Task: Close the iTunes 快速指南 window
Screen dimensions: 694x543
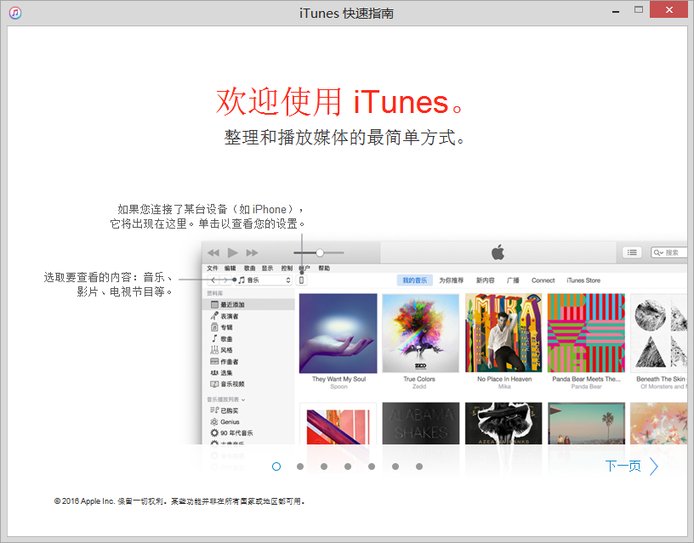Action: click(x=669, y=9)
